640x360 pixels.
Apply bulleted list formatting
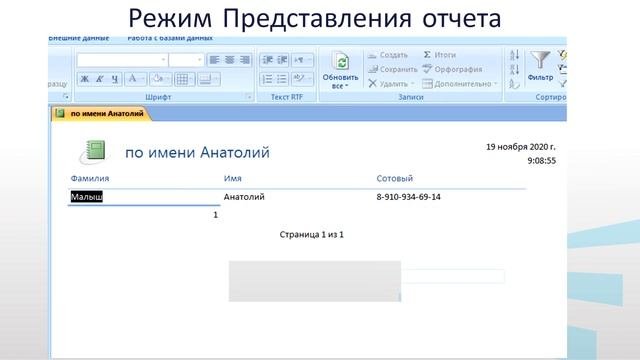(282, 79)
